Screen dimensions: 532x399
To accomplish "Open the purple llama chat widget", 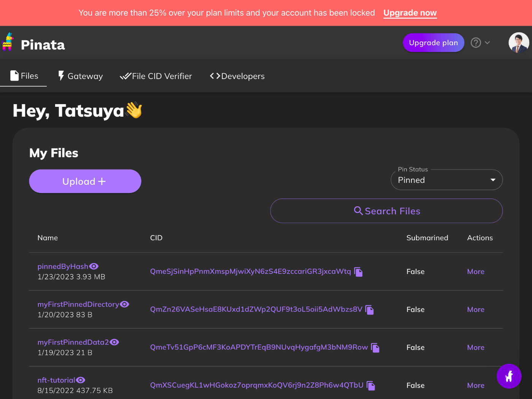I will tap(509, 376).
